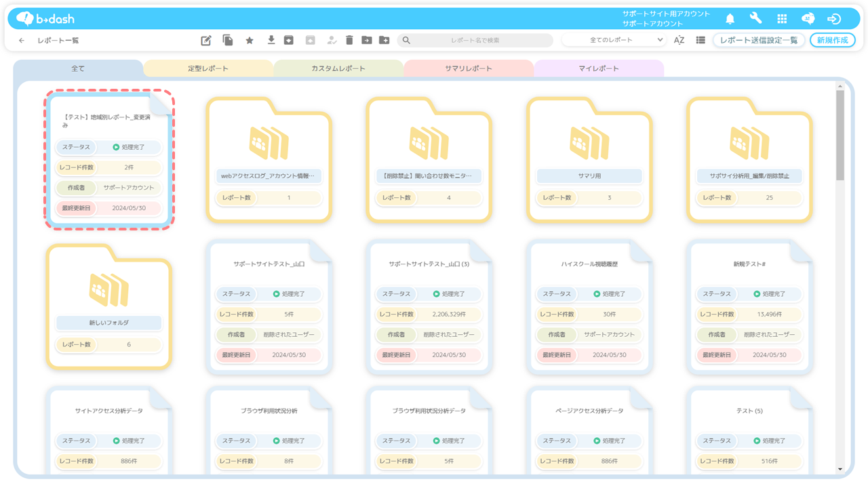Viewport: 868px width, 488px height.
Task: Click the copy report icon
Action: tap(228, 41)
